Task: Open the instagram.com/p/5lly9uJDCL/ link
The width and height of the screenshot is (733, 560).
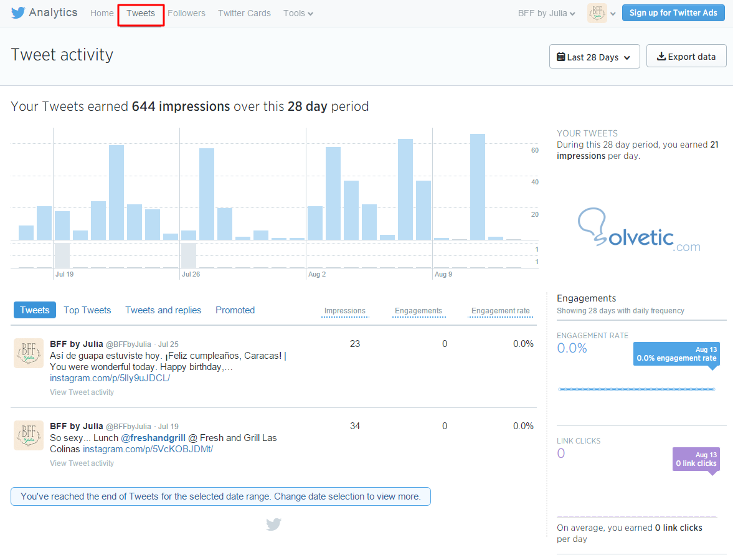Action: 110,378
